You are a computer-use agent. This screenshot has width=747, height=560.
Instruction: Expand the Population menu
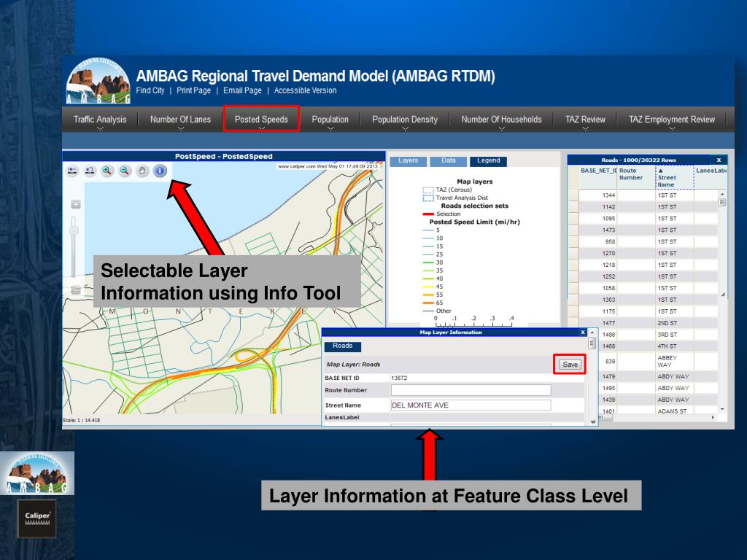[x=330, y=120]
